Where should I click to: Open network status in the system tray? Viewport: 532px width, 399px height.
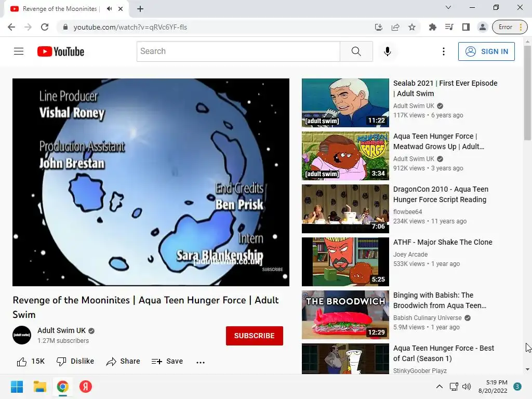point(454,387)
